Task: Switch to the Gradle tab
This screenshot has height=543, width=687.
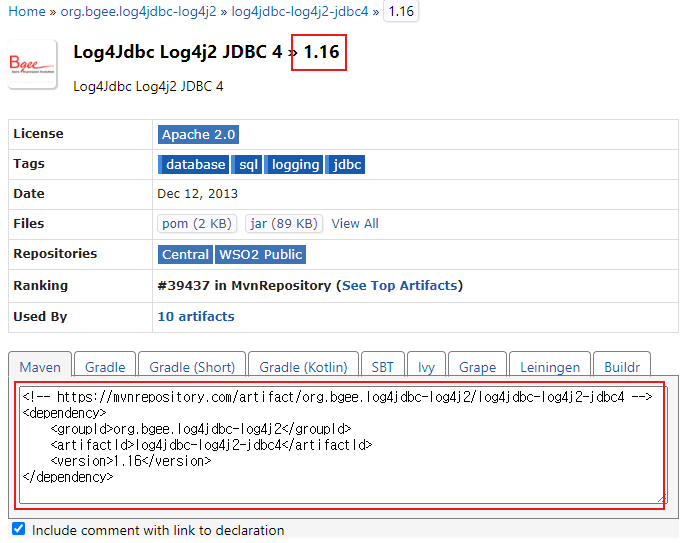Action: (x=105, y=365)
